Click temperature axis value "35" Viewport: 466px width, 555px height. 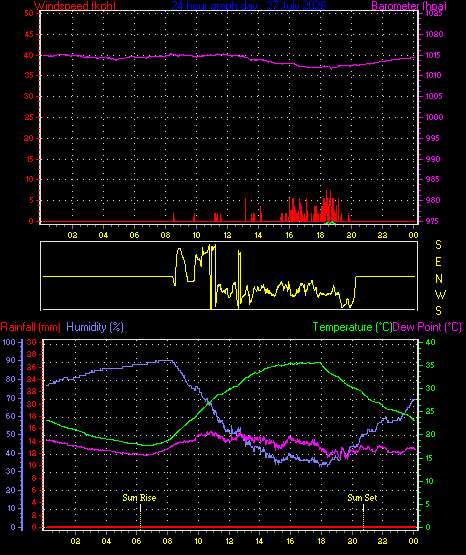pyautogui.click(x=430, y=365)
